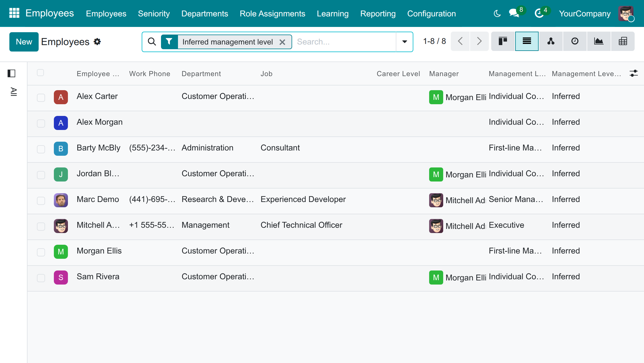Switch to Activity view
Screen dimensions: 644x363
[x=575, y=41]
